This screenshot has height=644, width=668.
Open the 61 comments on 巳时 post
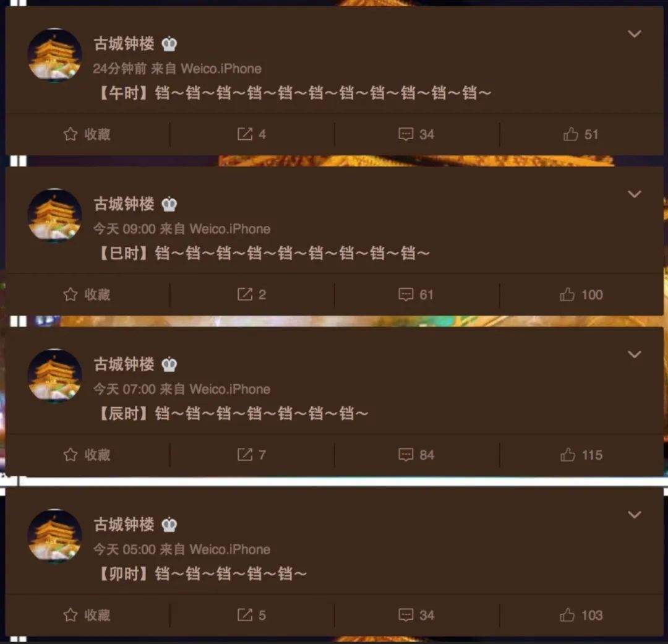(x=416, y=294)
